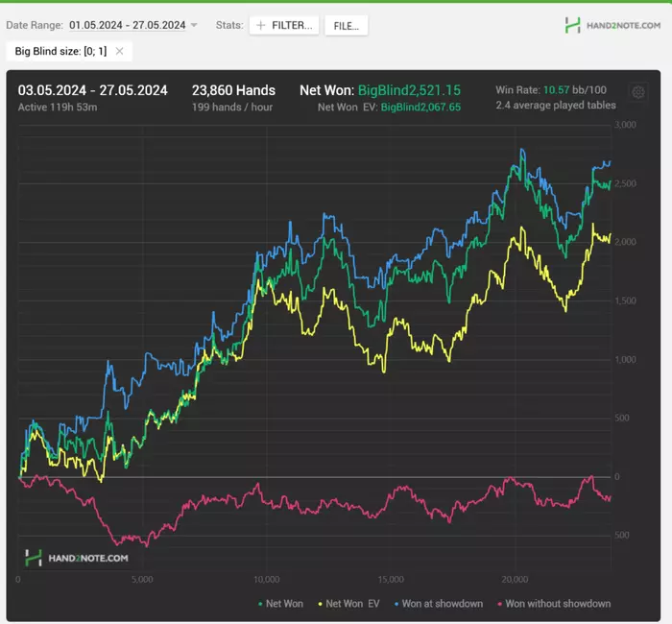The image size is (672, 624).
Task: Open the Hand2Note logo at top right
Action: tap(612, 25)
